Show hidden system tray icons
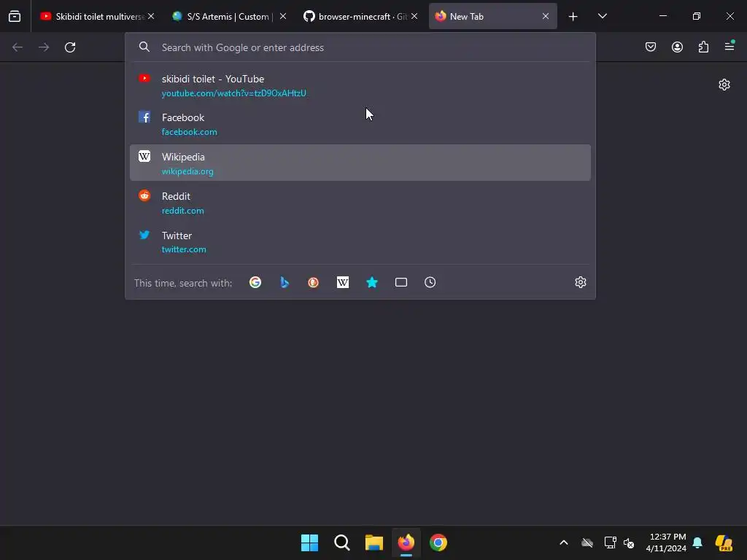The height and width of the screenshot is (560, 747). [x=564, y=542]
